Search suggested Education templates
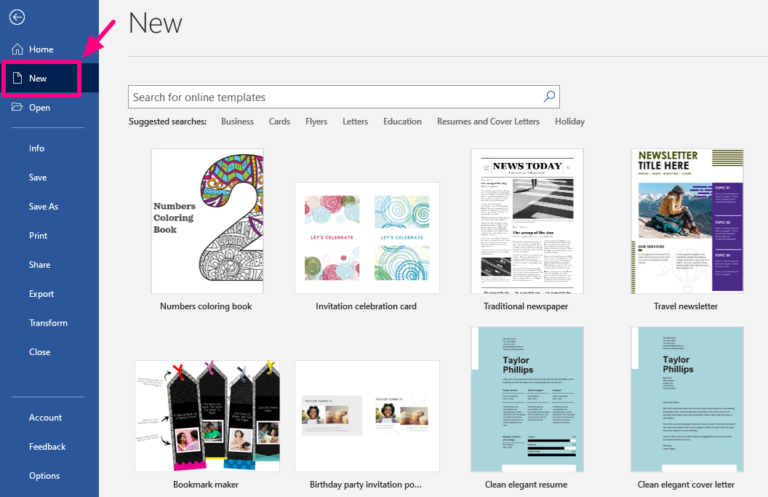 (402, 121)
